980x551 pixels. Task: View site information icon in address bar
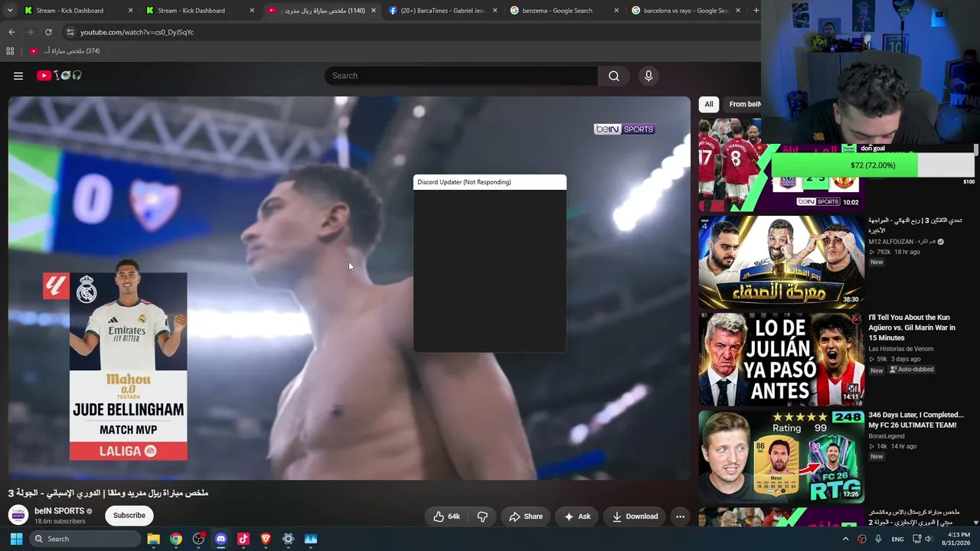coord(70,32)
